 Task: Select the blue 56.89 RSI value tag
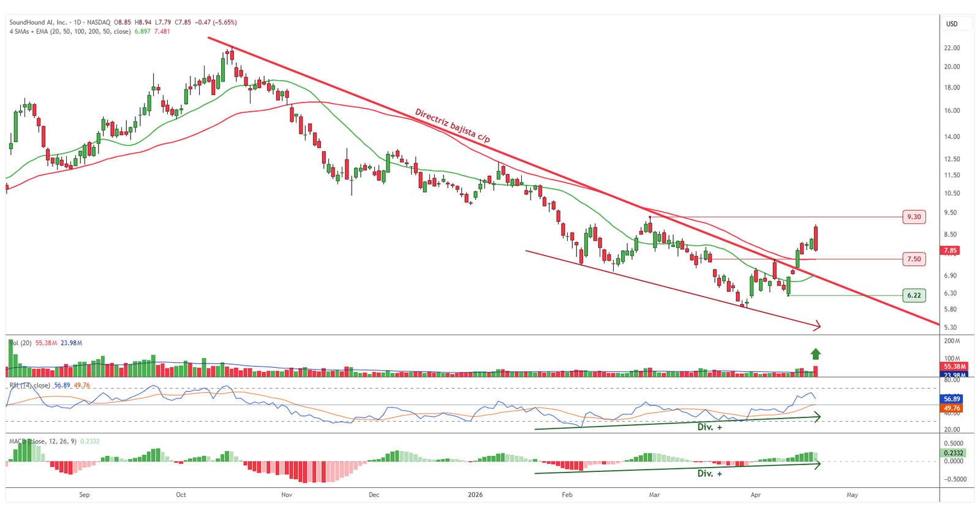coord(952,399)
